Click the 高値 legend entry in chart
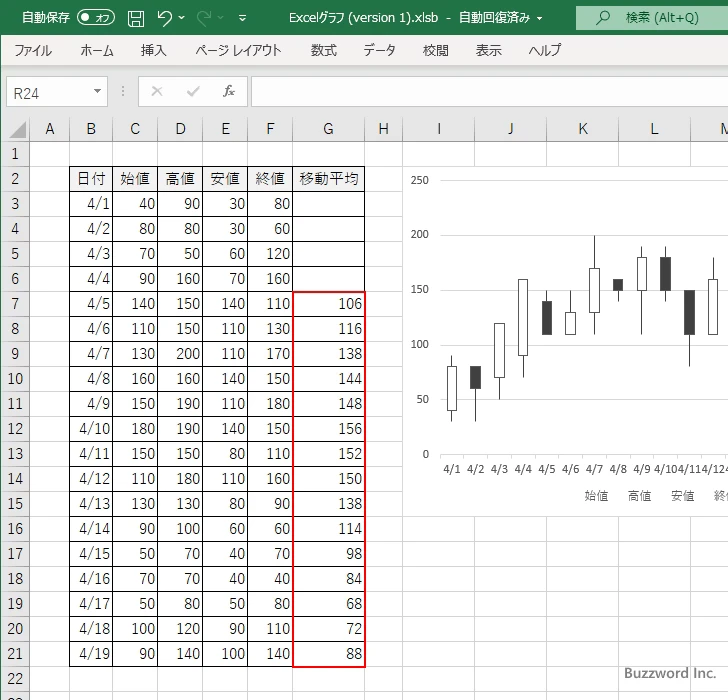Image resolution: width=728 pixels, height=700 pixels. [x=639, y=496]
